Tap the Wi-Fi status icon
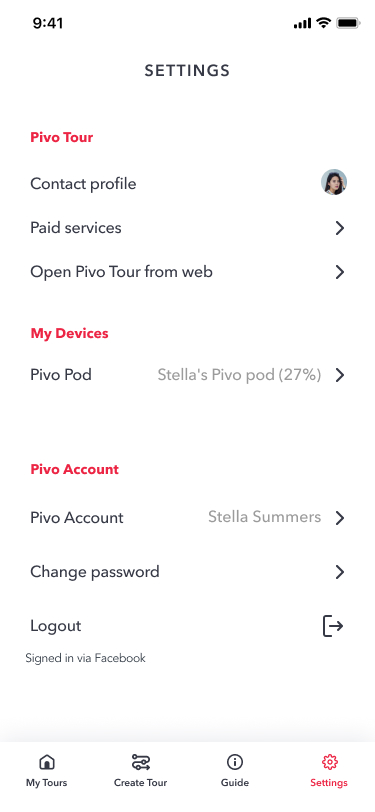 coord(324,23)
